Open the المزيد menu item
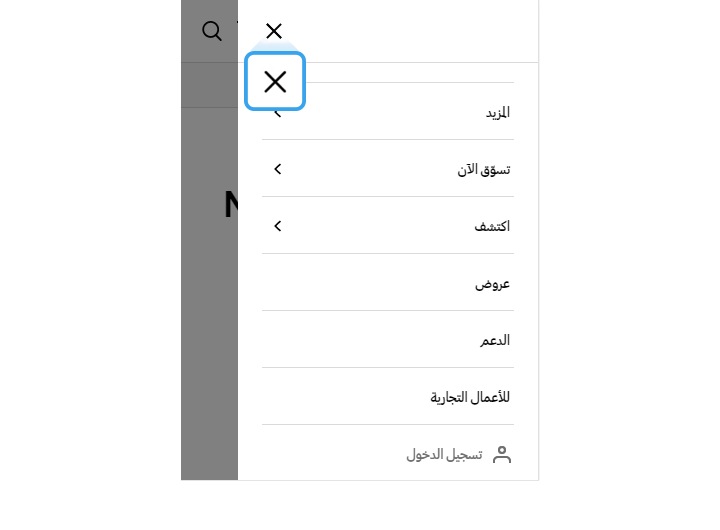 tap(498, 113)
